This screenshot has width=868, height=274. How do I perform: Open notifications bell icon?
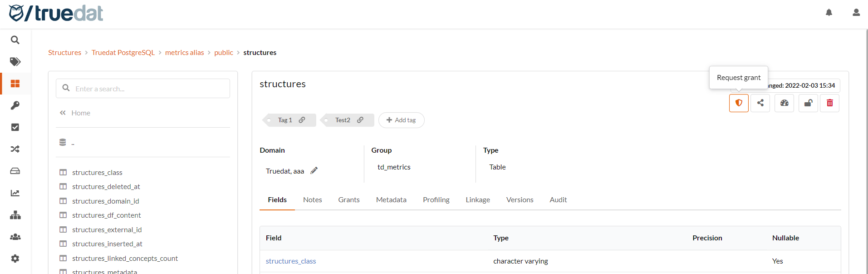click(829, 13)
